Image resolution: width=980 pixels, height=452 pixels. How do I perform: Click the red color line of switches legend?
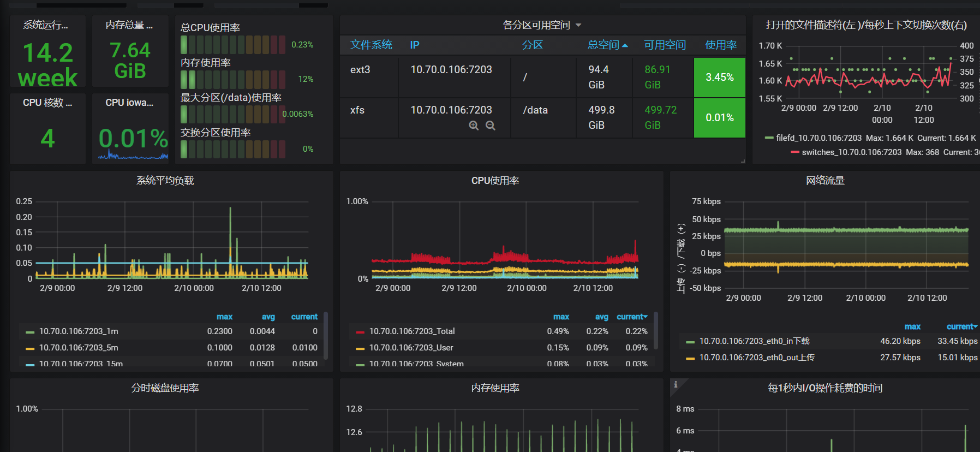tap(795, 152)
